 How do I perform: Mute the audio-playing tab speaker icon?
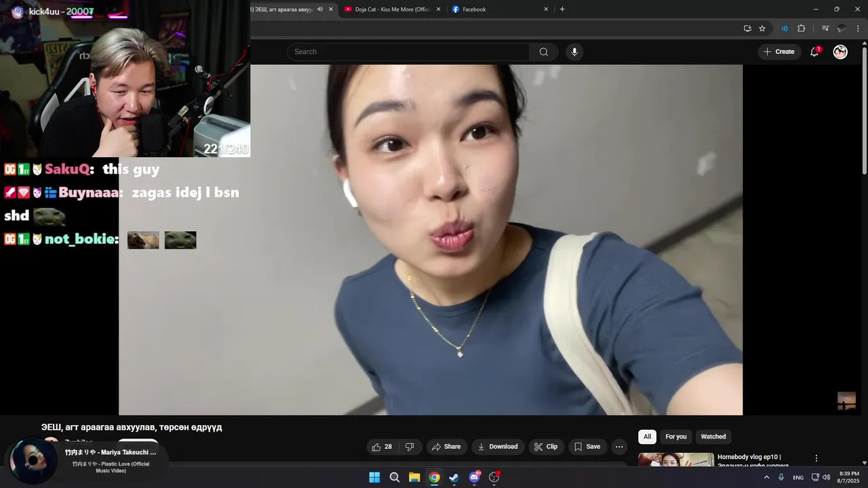pos(320,9)
